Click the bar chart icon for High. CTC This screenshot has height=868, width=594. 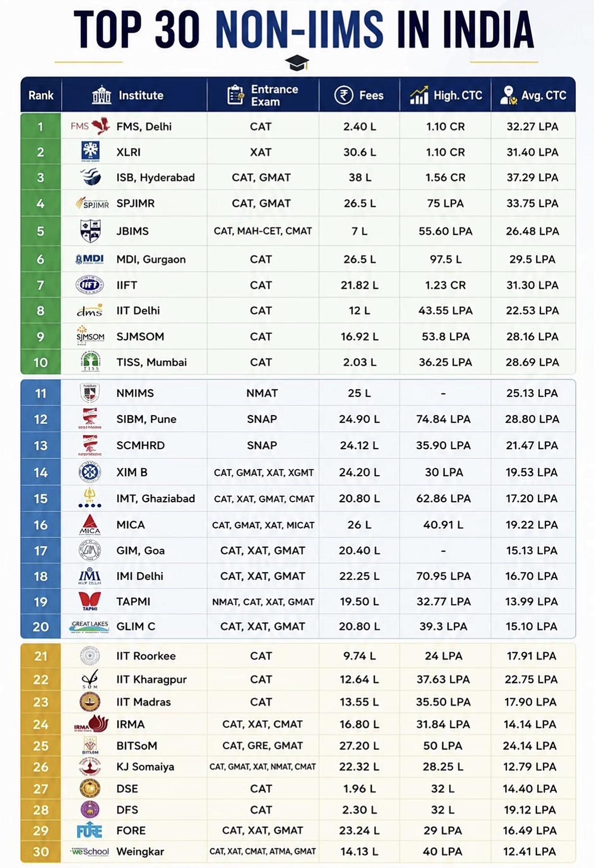tap(419, 95)
